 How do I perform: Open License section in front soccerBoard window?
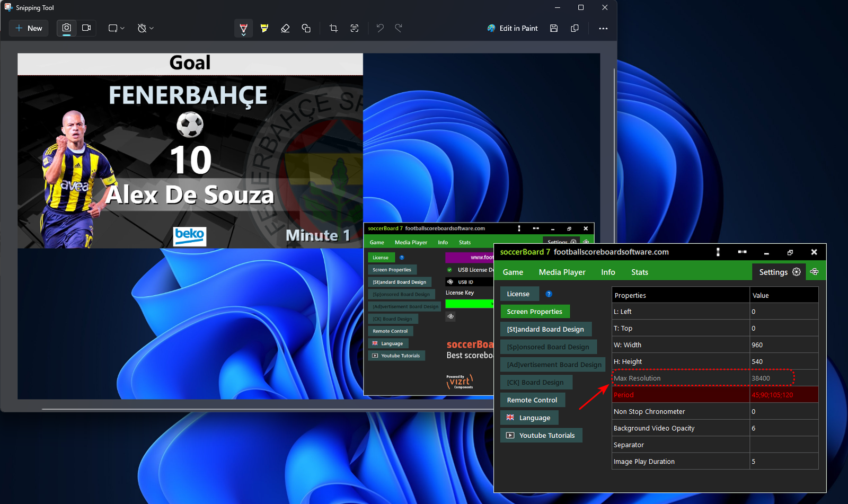click(x=519, y=294)
